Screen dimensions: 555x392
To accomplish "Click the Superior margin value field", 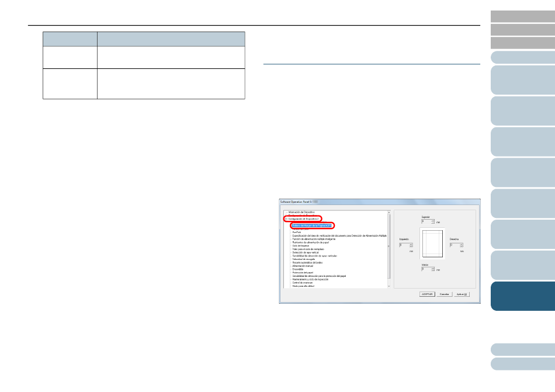I will click(x=426, y=221).
